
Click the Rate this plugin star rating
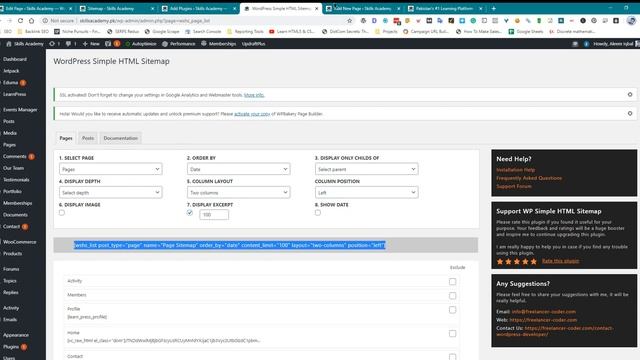pos(517,261)
